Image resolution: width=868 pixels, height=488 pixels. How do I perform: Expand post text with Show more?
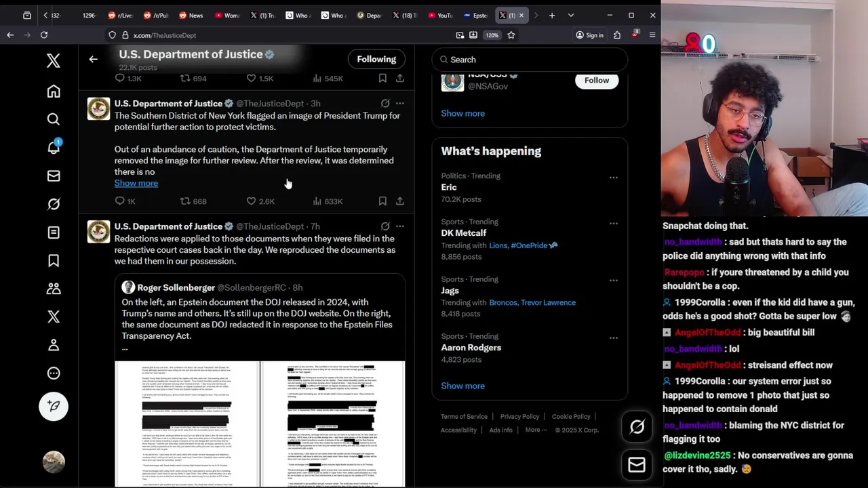pos(136,183)
